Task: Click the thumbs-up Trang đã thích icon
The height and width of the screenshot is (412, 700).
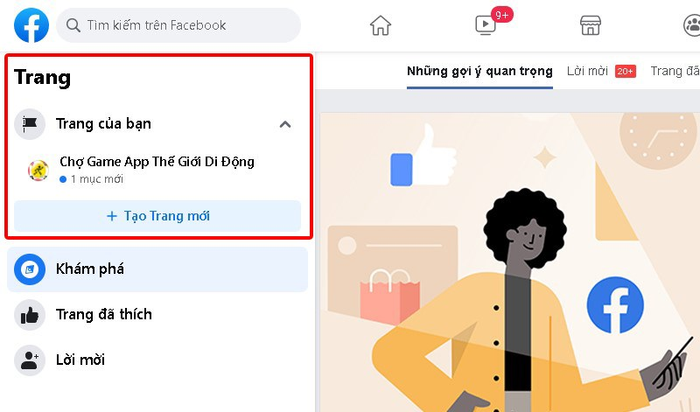Action: (29, 315)
